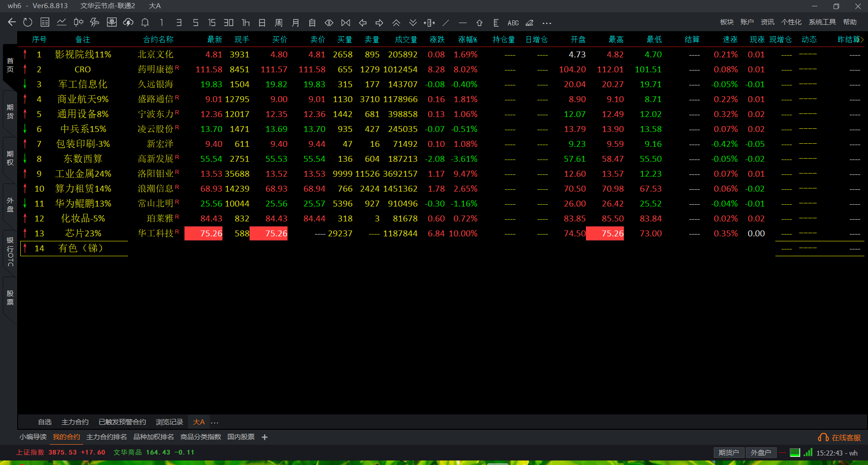Open the 资讯 menu
Image resolution: width=868 pixels, height=465 pixels.
click(767, 22)
